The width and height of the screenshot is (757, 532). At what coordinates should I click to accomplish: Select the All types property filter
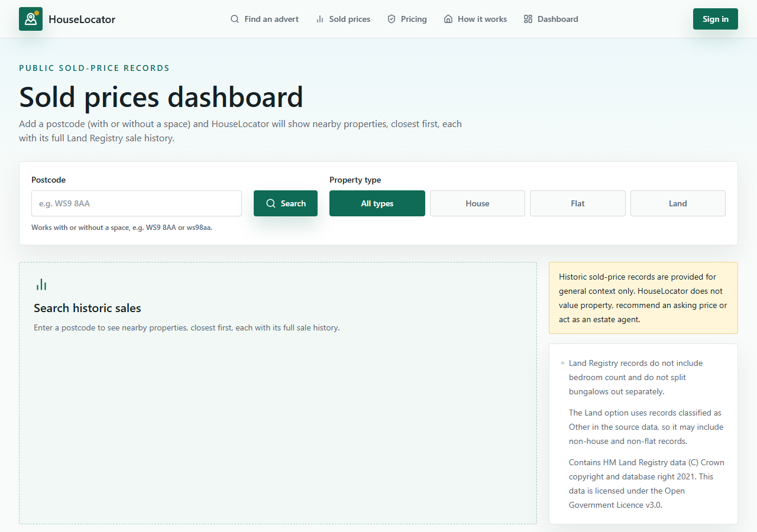377,203
